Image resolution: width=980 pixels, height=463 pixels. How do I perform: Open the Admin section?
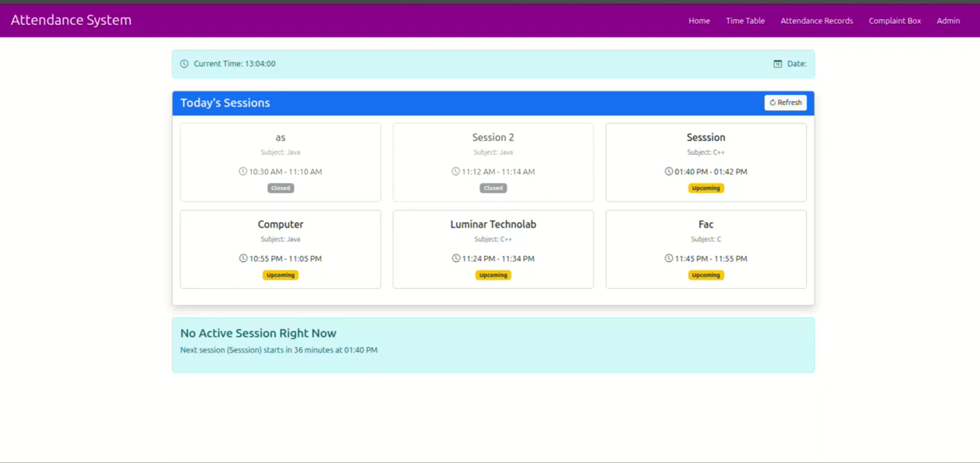[x=948, y=21]
